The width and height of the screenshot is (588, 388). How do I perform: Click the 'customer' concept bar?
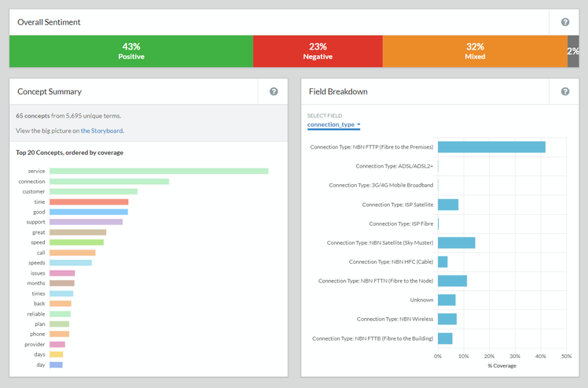coord(94,191)
